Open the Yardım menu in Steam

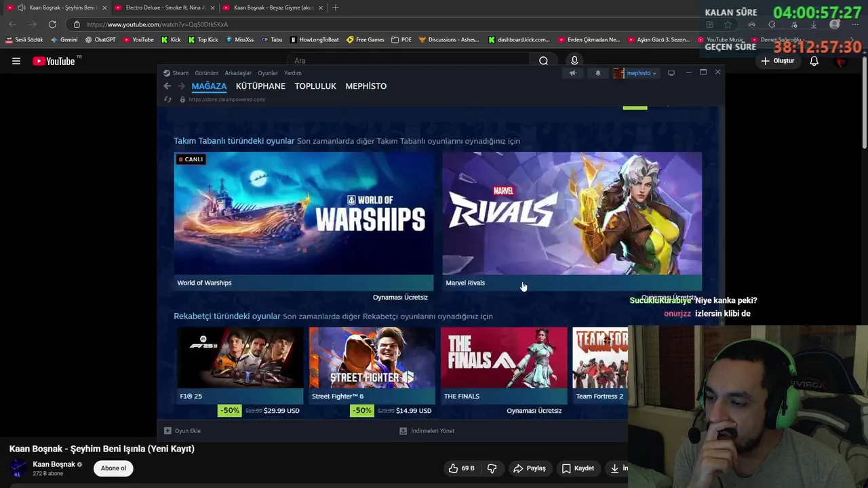pyautogui.click(x=292, y=73)
